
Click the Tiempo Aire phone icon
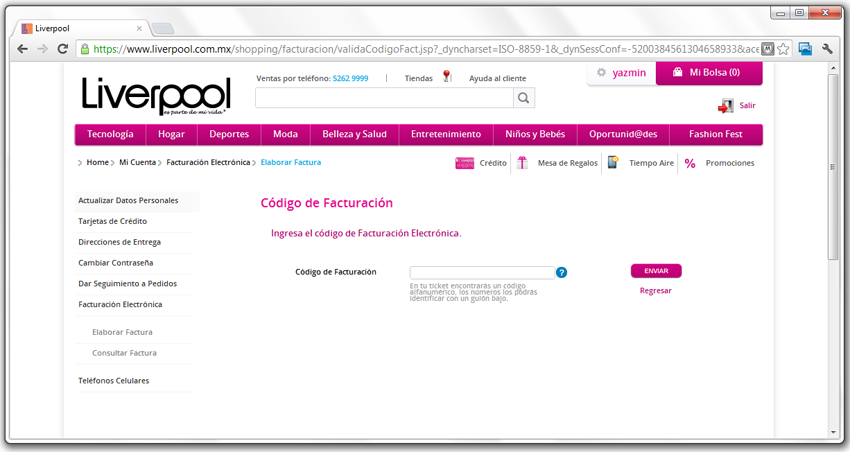coord(613,162)
